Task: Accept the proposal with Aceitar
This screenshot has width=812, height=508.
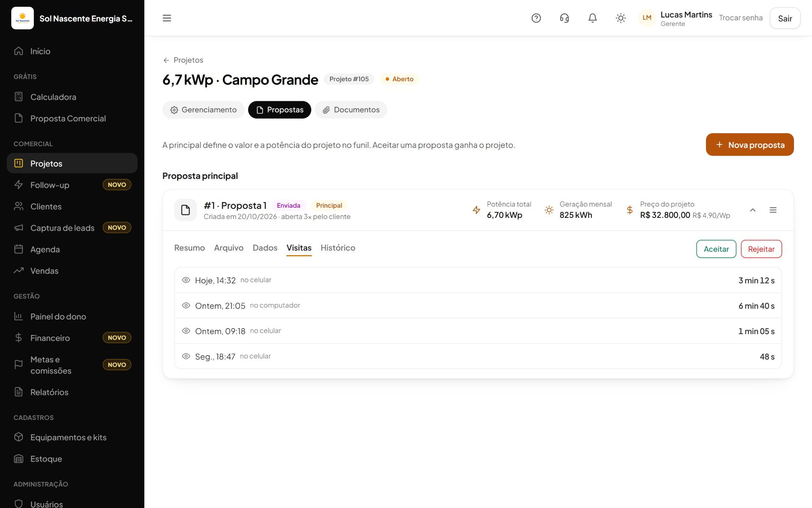Action: point(716,249)
